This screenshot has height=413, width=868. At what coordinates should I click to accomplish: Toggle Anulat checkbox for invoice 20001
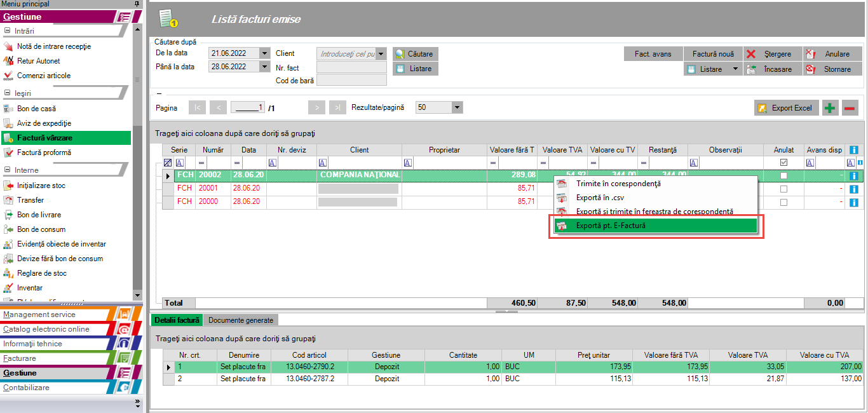coord(783,189)
